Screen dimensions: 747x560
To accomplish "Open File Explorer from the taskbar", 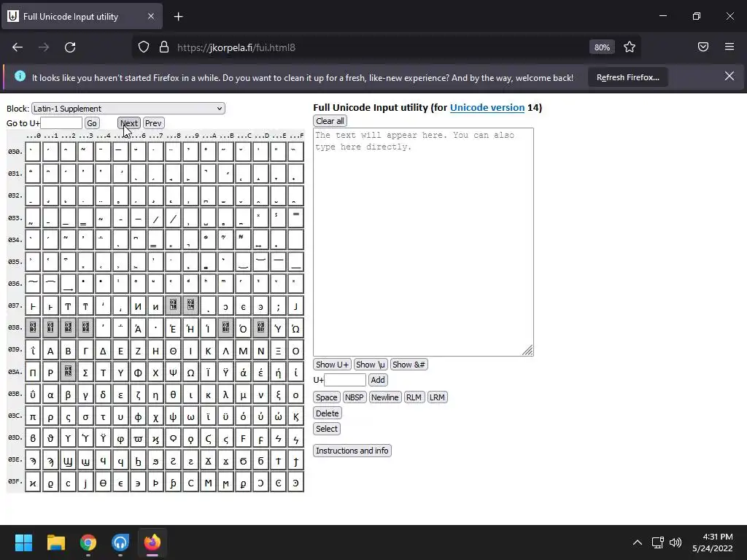I will tap(55, 542).
